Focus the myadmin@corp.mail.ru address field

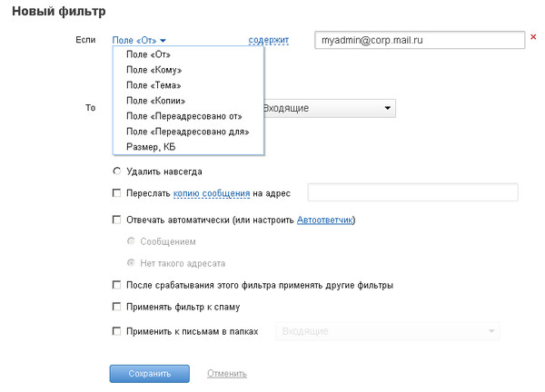point(420,40)
